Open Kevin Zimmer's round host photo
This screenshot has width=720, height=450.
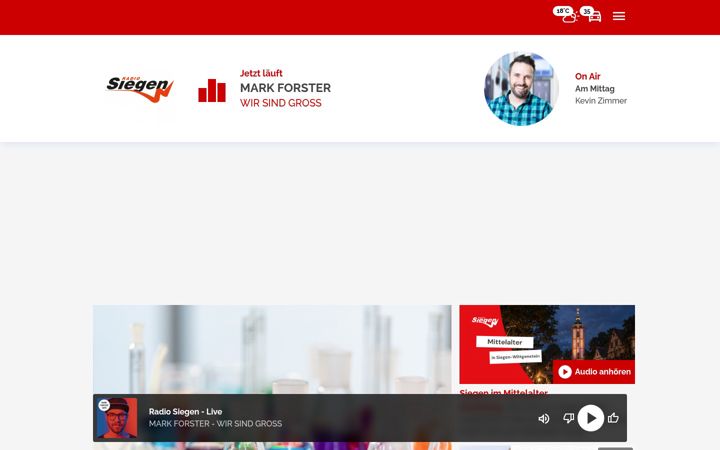[x=521, y=89]
